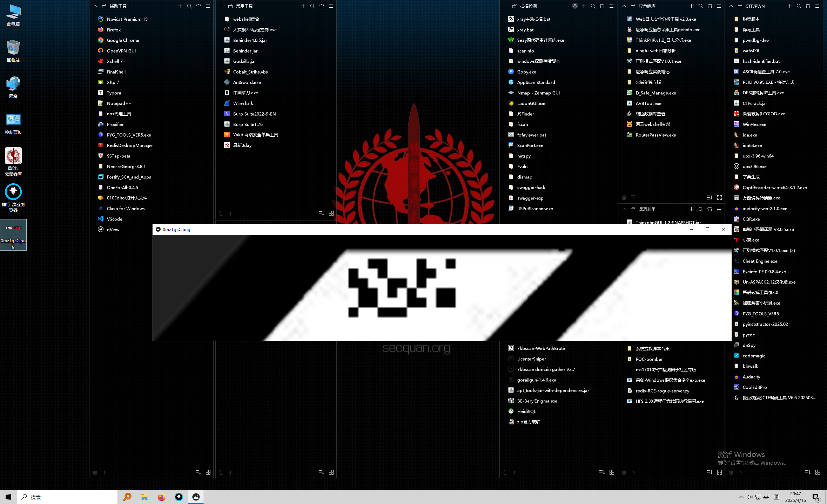Screen dimensions: 827x504
Task: Click the 英 input language indicator
Action: pos(766,497)
